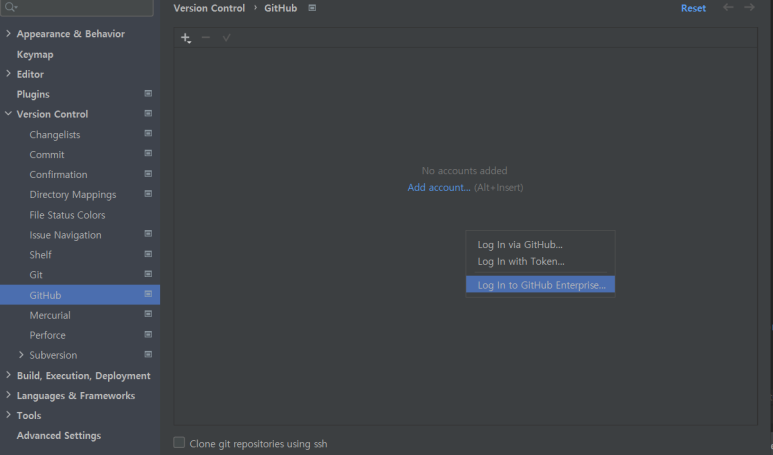The image size is (773, 455).
Task: Click the settings search magnifier icon
Action: click(x=10, y=7)
